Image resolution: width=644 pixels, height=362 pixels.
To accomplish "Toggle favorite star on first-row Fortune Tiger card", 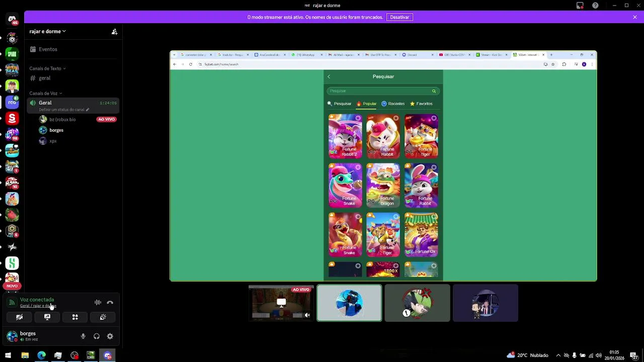I will [434, 119].
